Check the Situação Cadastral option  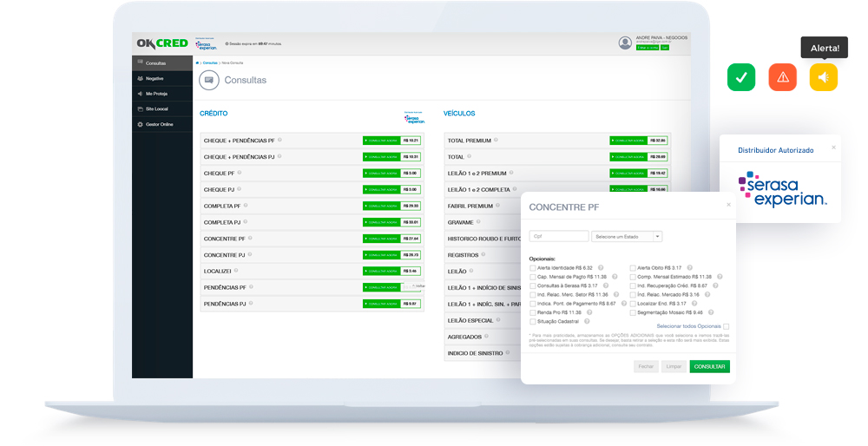pyautogui.click(x=533, y=322)
